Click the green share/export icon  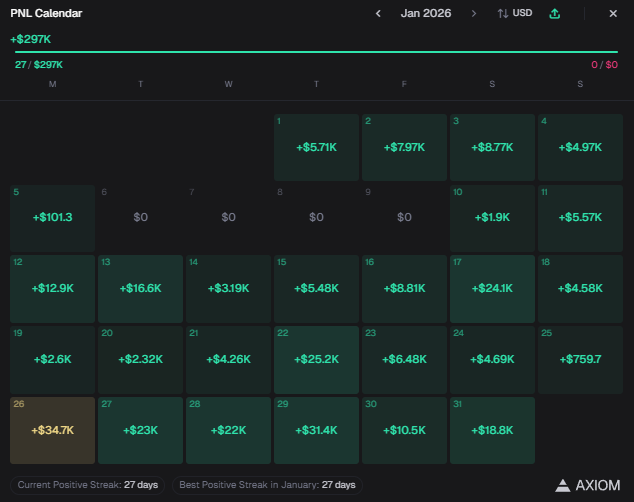tap(555, 13)
